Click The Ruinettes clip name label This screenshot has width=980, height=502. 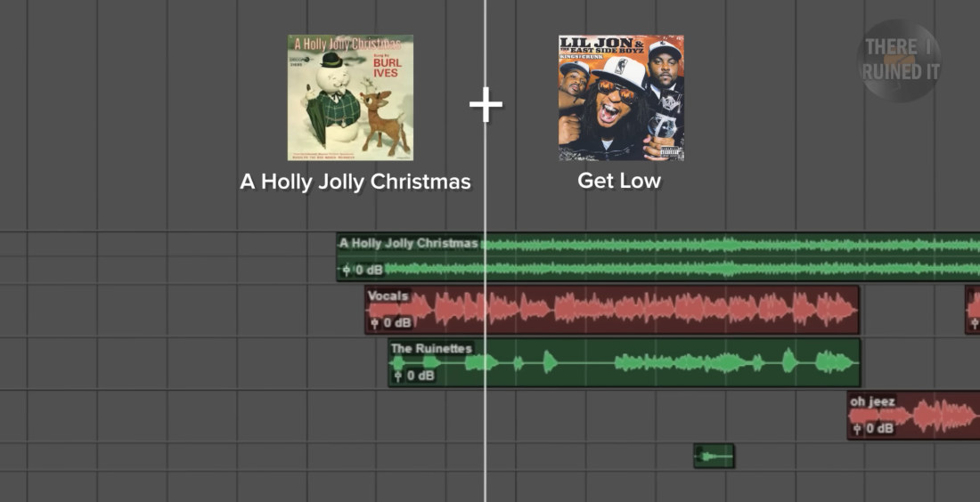pos(431,348)
